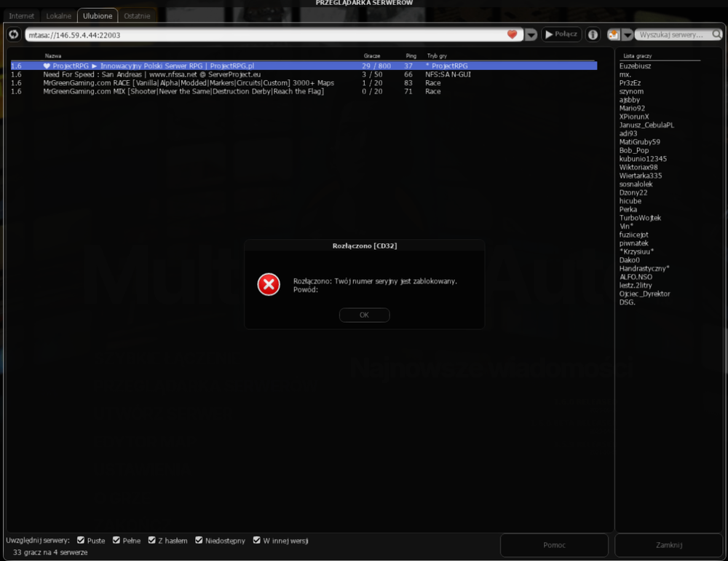Viewport: 728px width, 561px height.
Task: Toggle the Pełne servers checkbox
Action: coord(116,540)
